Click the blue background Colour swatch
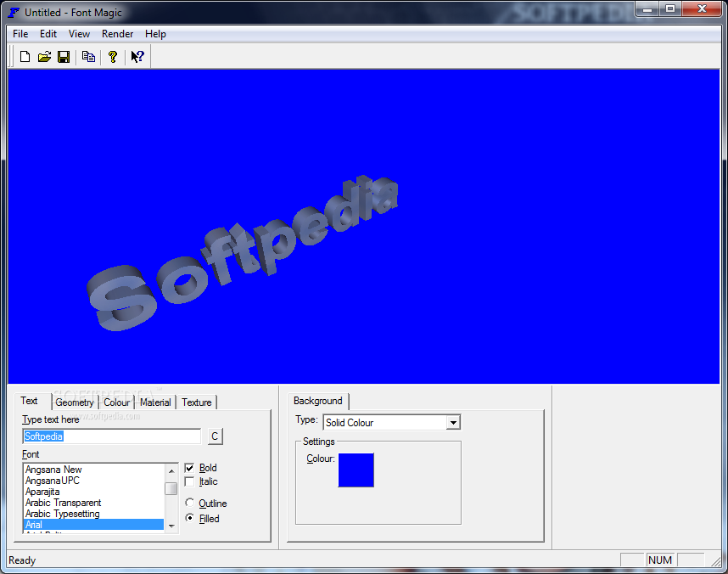Image resolution: width=728 pixels, height=574 pixels. [356, 470]
